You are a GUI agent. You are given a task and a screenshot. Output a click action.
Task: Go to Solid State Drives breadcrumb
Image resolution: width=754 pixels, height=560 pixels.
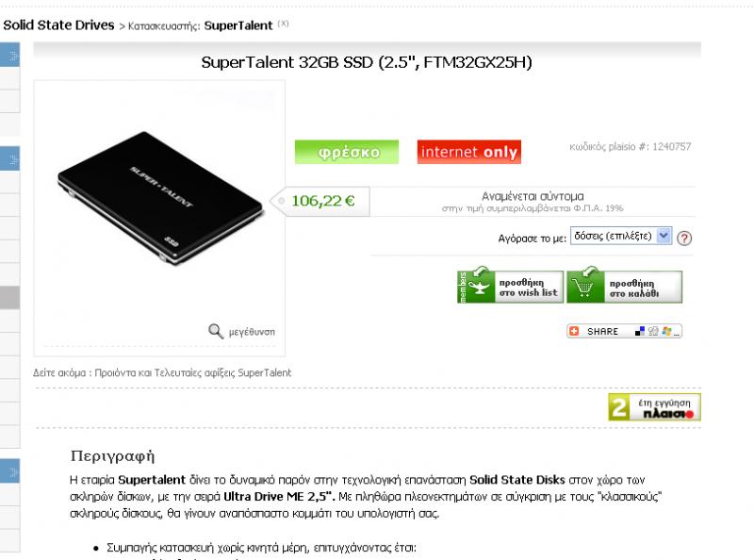(58, 25)
